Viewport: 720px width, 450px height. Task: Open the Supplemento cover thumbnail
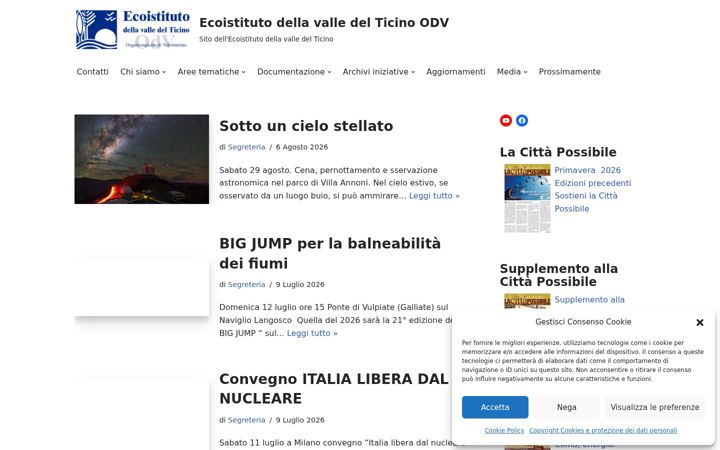527,301
